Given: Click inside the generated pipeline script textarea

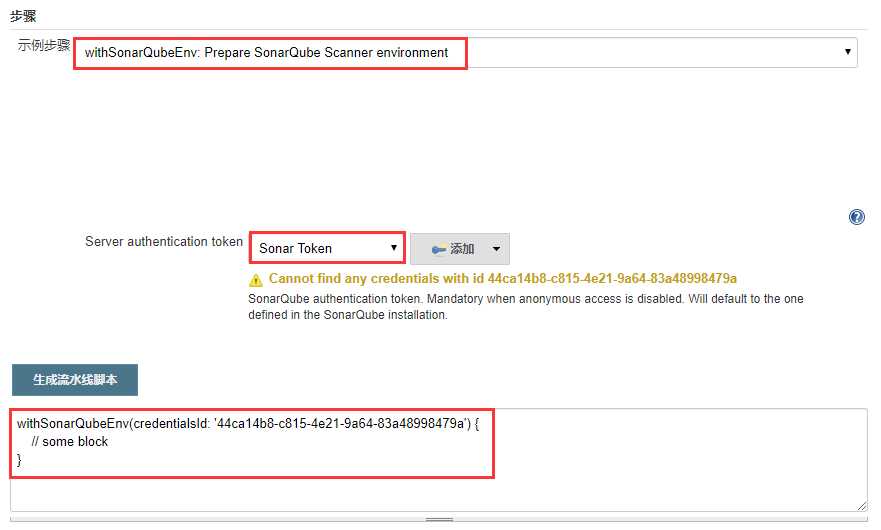Looking at the screenshot, I should [438, 460].
